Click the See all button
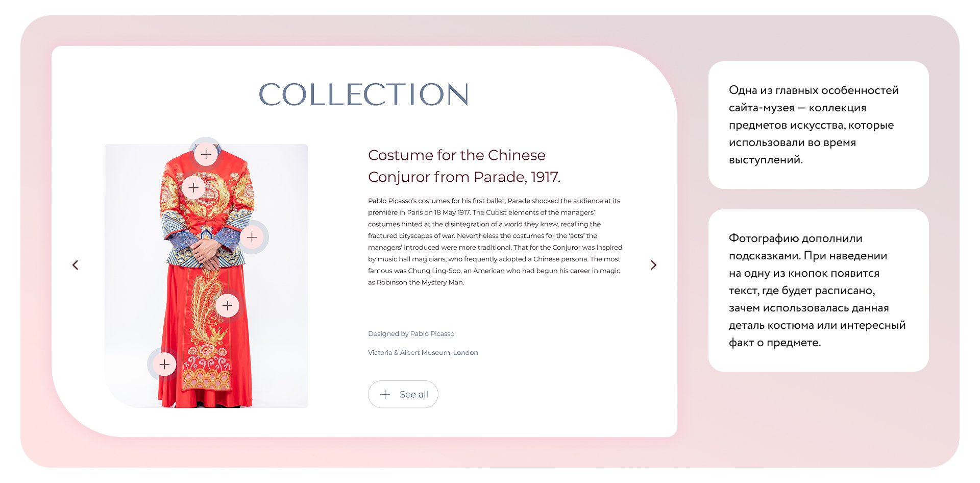This screenshot has height=483, width=980. pyautogui.click(x=403, y=394)
